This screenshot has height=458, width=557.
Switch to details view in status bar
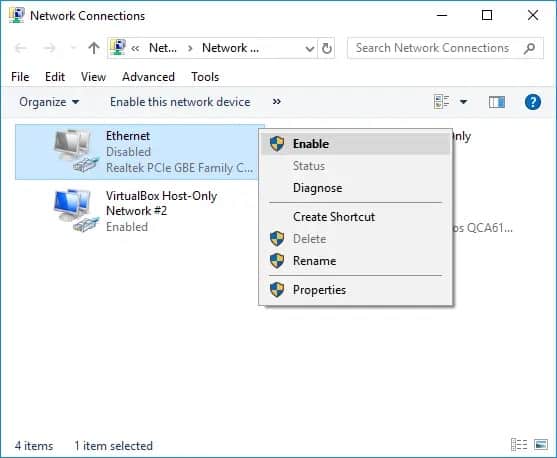coord(519,444)
